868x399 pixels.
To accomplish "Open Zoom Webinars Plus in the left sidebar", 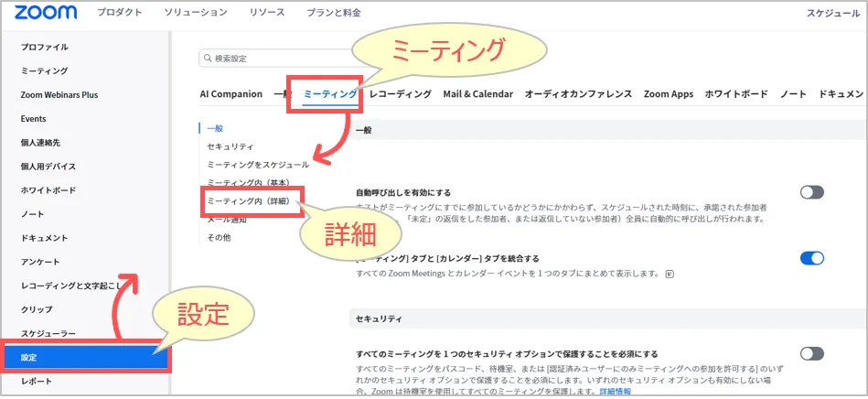I will coord(59,95).
